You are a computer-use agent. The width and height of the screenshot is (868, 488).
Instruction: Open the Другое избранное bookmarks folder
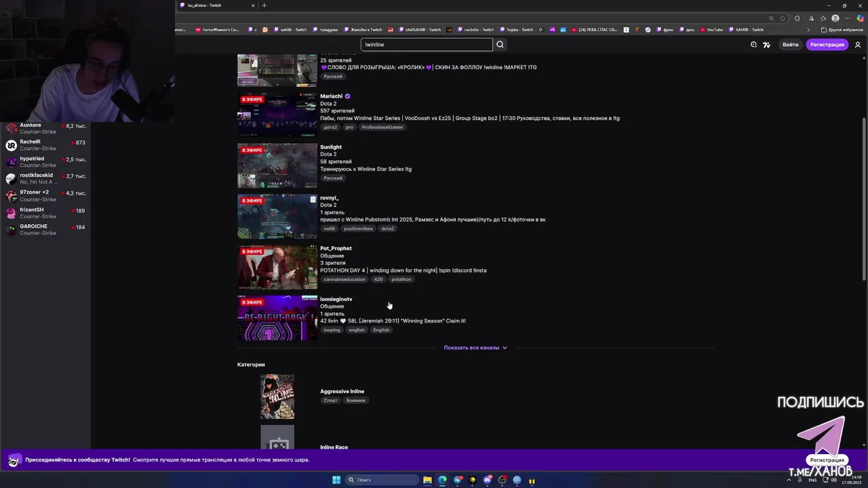pyautogui.click(x=842, y=30)
